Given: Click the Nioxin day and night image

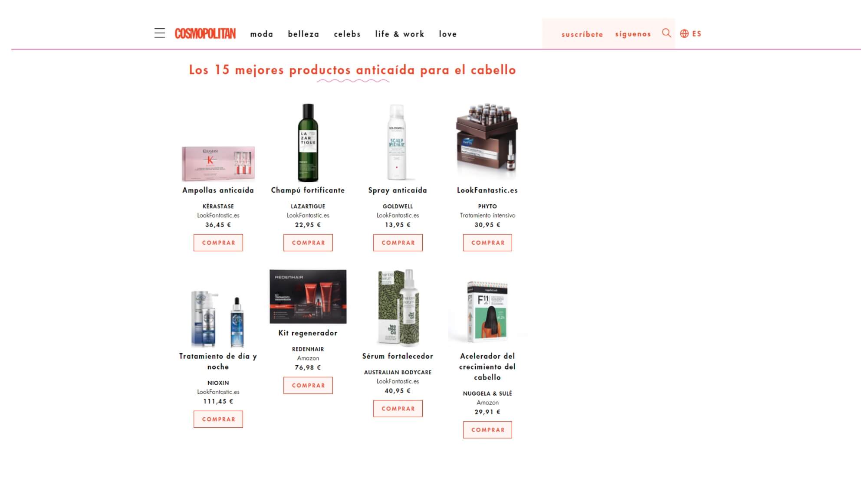Looking at the screenshot, I should pyautogui.click(x=218, y=319).
